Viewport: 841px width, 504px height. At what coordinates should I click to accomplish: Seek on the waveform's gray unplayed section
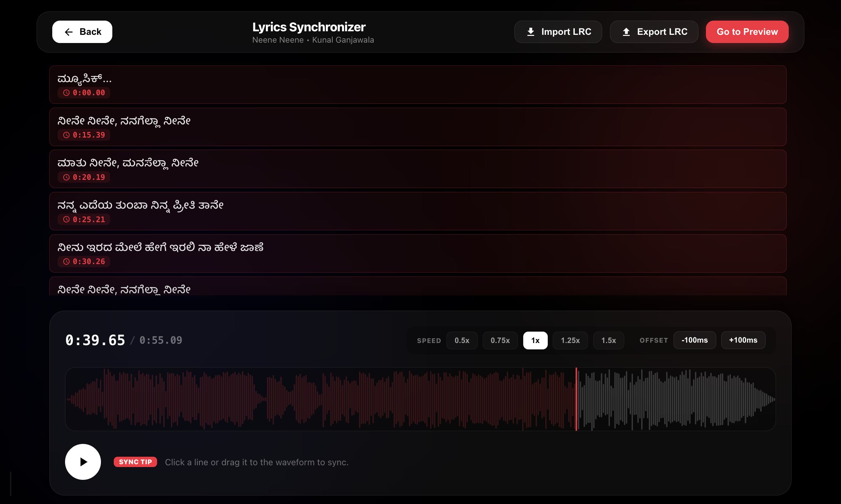[x=675, y=399]
